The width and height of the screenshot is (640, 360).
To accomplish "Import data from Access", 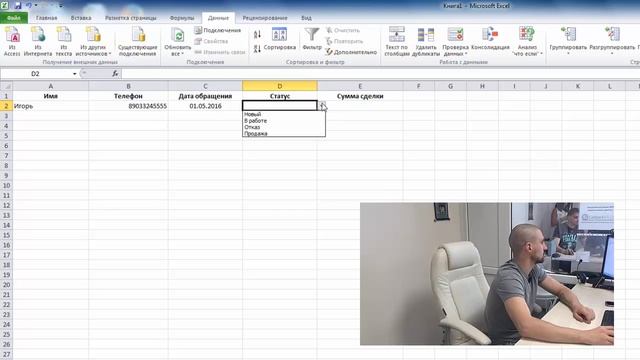I will pos(12,41).
